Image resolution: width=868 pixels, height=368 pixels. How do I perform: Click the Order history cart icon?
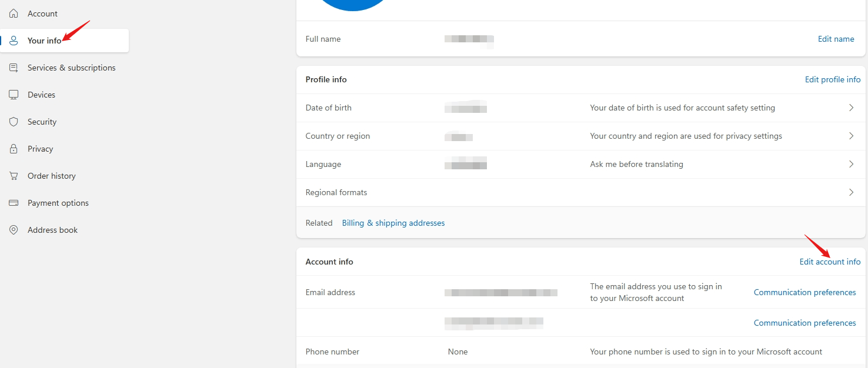click(x=14, y=176)
